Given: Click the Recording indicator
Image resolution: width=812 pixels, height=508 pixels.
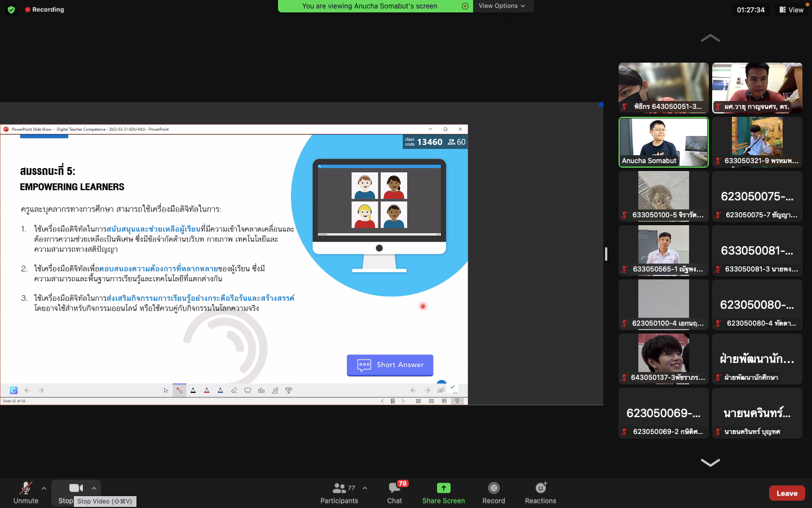Looking at the screenshot, I should coord(45,10).
